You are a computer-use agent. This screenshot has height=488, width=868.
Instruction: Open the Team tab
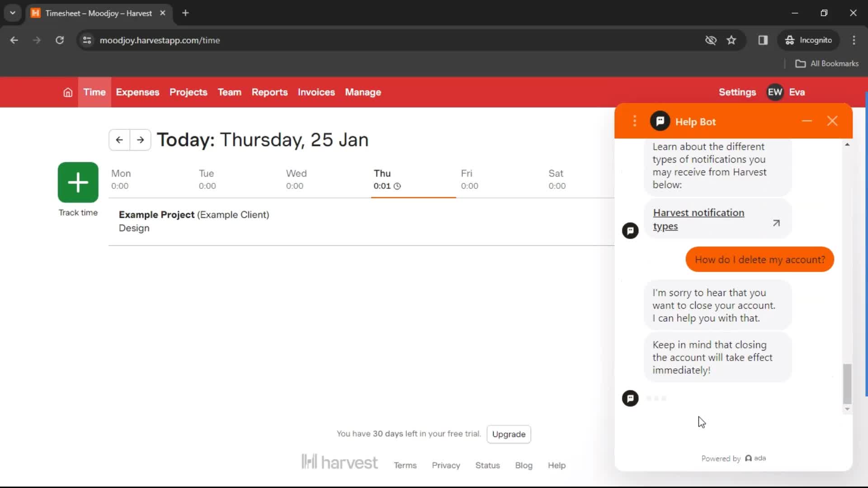coord(230,92)
